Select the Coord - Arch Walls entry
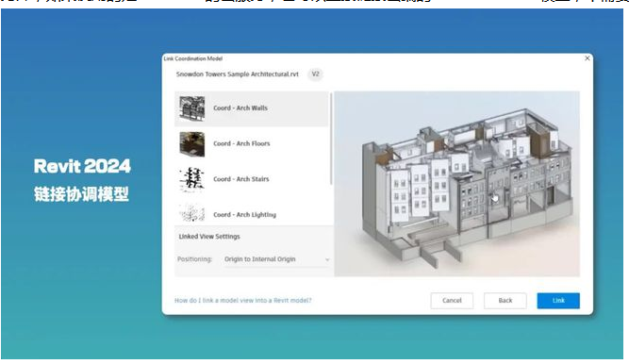The image size is (629, 364). tap(251, 108)
